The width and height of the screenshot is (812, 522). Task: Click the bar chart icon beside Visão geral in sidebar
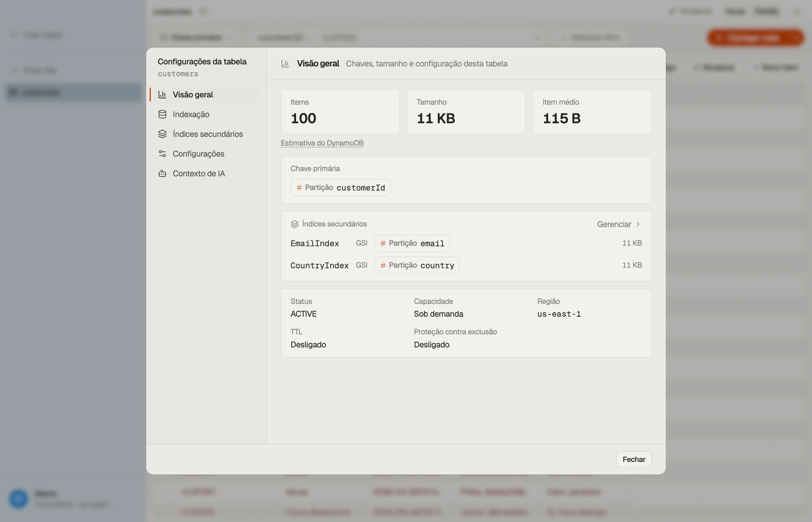click(162, 95)
